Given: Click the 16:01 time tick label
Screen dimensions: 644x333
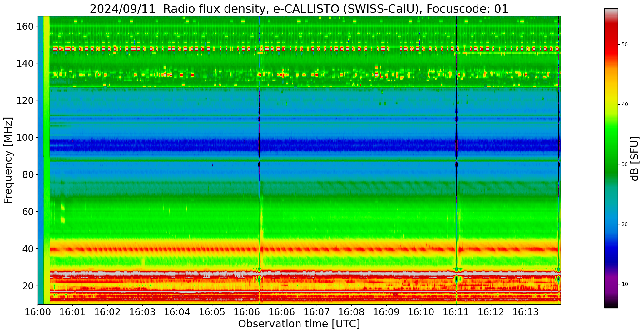Looking at the screenshot, I should click(x=73, y=312).
